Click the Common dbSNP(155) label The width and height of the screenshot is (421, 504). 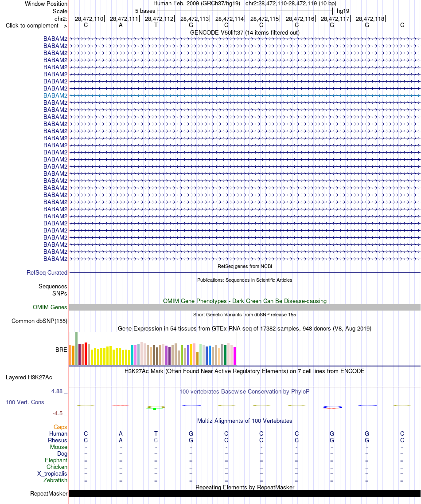[39, 321]
